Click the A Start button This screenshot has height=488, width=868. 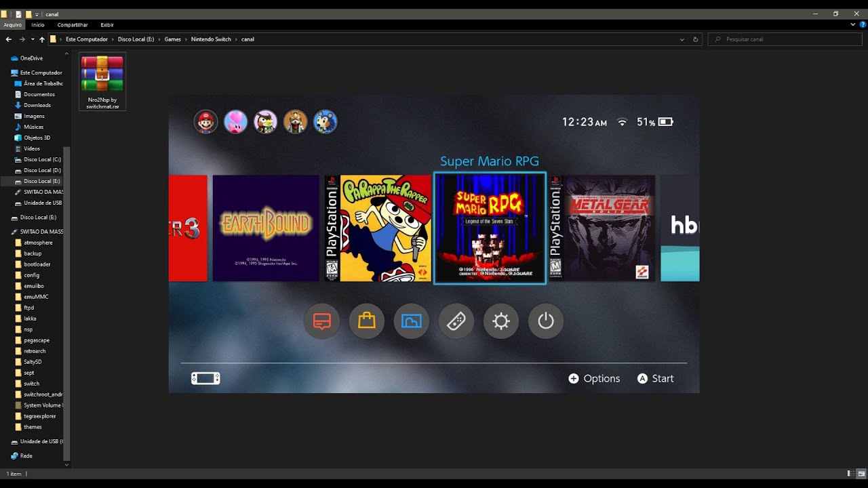[x=655, y=378]
